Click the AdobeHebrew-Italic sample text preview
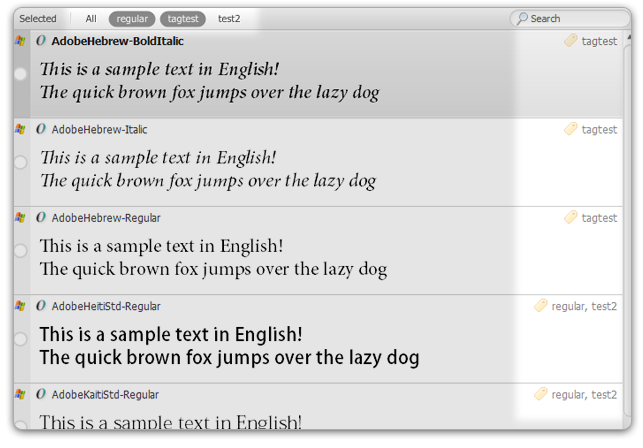 pyautogui.click(x=208, y=170)
